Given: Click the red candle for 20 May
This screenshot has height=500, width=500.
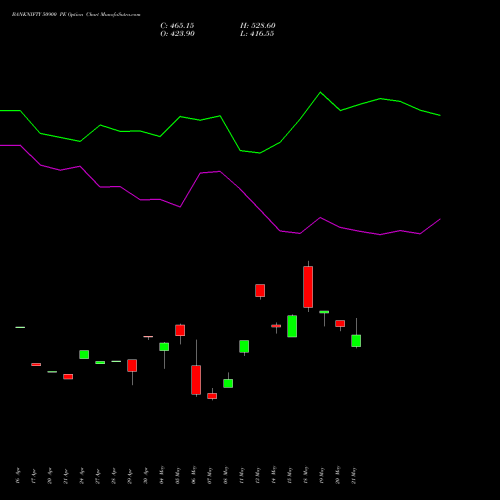Looking at the screenshot, I should [x=340, y=323].
